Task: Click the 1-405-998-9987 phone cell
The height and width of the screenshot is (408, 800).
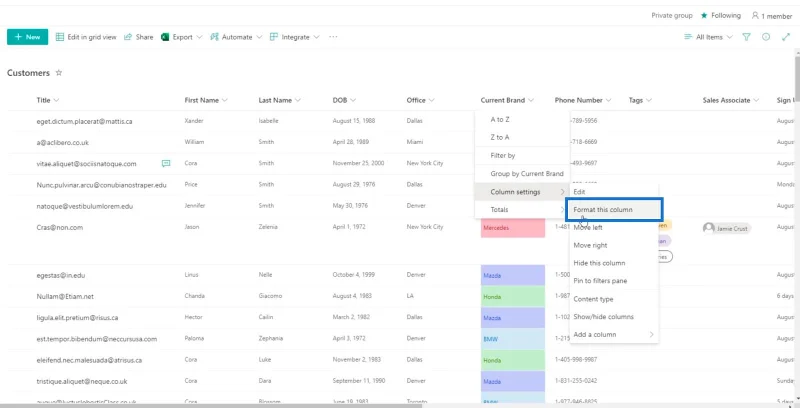Action: (576, 360)
